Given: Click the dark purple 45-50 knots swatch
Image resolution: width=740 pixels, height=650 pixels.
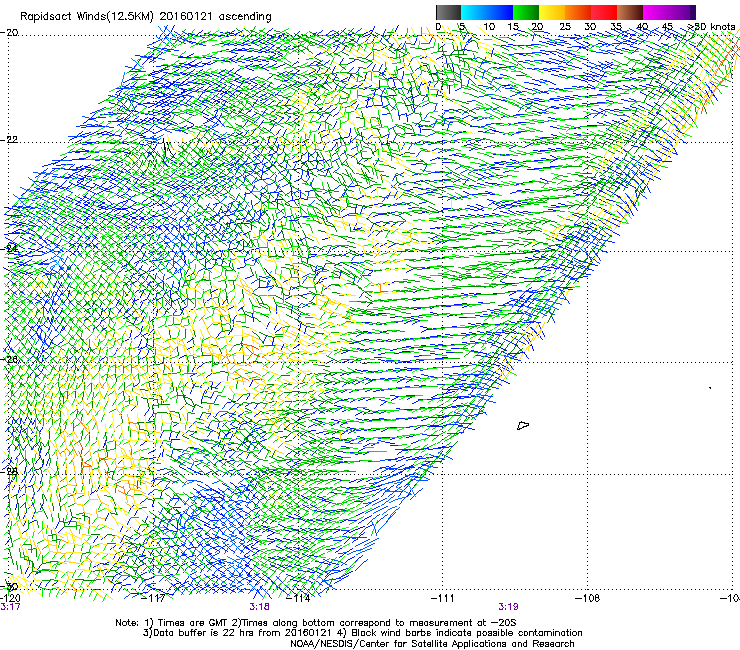Looking at the screenshot, I should coord(682,12).
